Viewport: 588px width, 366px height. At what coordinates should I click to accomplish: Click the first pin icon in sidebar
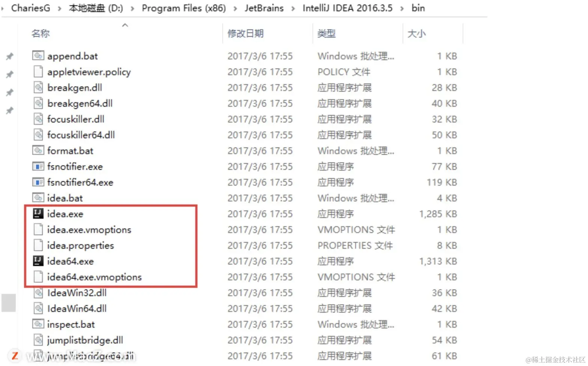click(9, 56)
